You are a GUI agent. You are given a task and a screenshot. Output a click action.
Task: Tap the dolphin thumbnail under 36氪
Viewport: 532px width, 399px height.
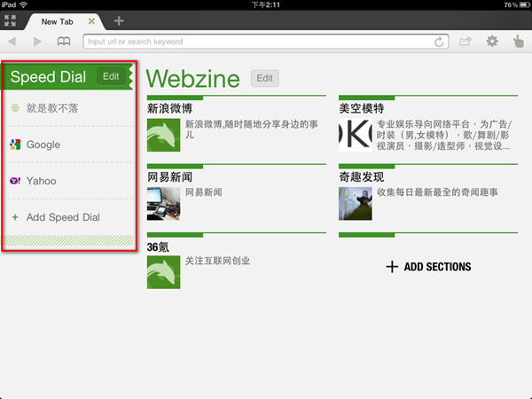point(163,272)
